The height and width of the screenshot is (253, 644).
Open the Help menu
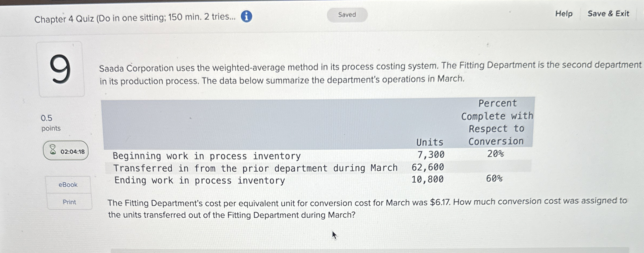(564, 14)
